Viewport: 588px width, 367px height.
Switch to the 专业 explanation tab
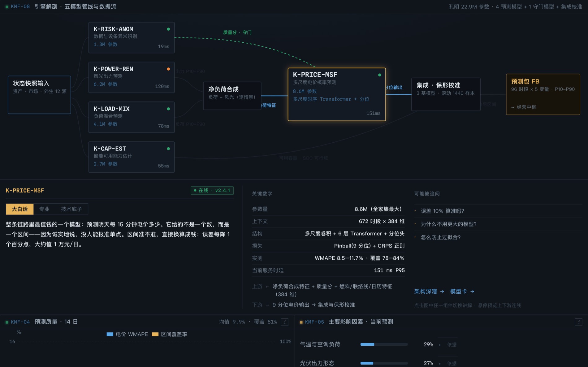pos(44,209)
